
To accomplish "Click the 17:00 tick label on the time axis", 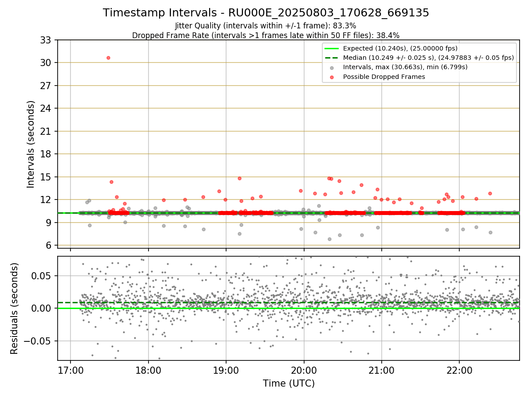I will [x=70, y=369].
